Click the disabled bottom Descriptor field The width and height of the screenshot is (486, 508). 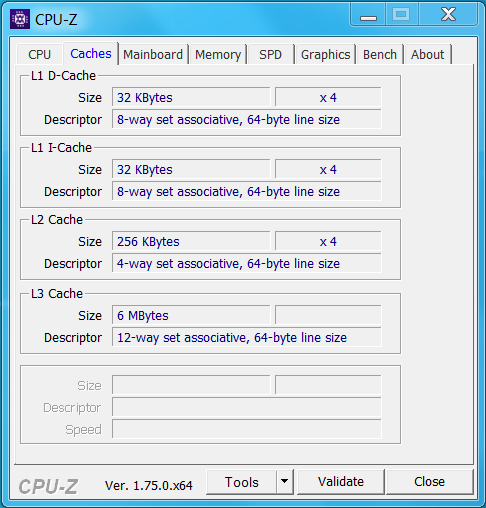coord(247,407)
